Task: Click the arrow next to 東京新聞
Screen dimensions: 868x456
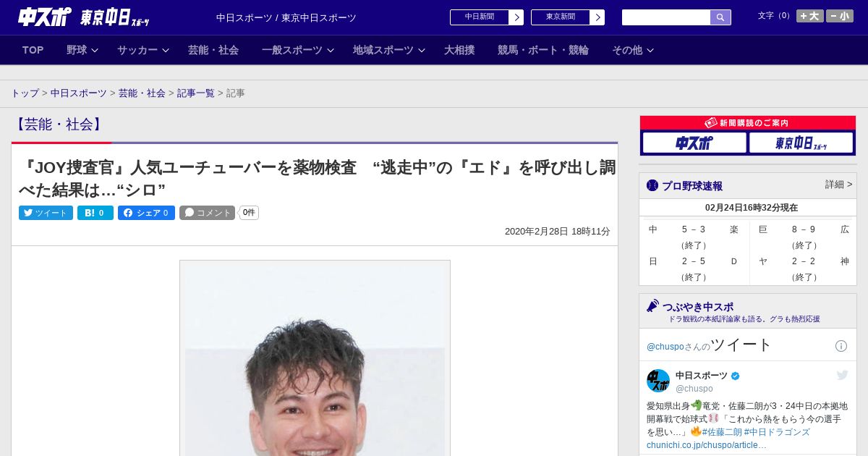Action: coord(597,17)
